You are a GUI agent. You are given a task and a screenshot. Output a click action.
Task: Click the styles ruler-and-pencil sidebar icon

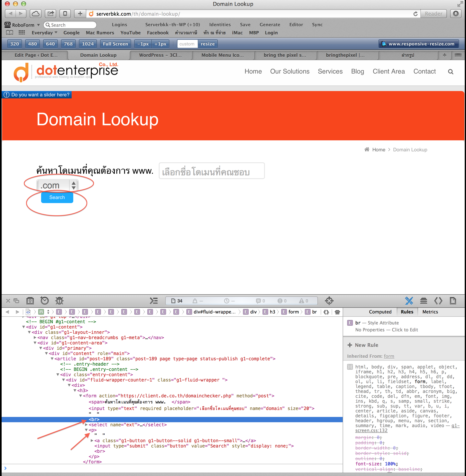(409, 301)
